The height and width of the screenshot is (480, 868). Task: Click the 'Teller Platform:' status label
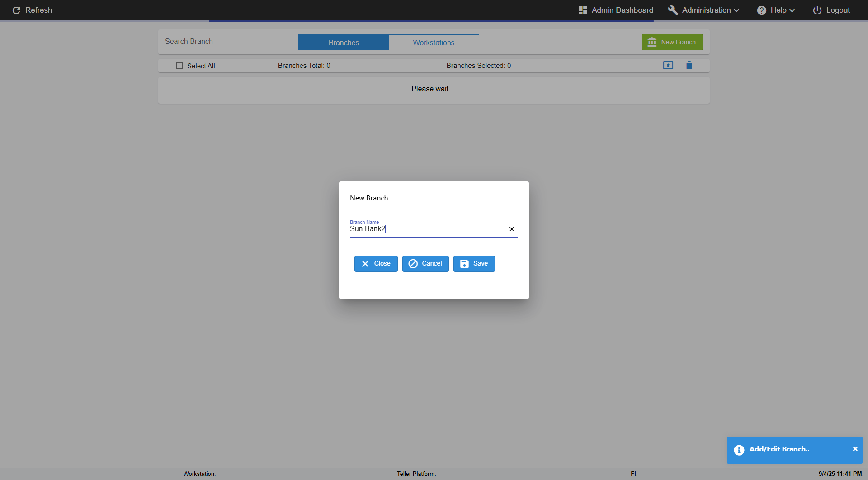[x=416, y=474]
